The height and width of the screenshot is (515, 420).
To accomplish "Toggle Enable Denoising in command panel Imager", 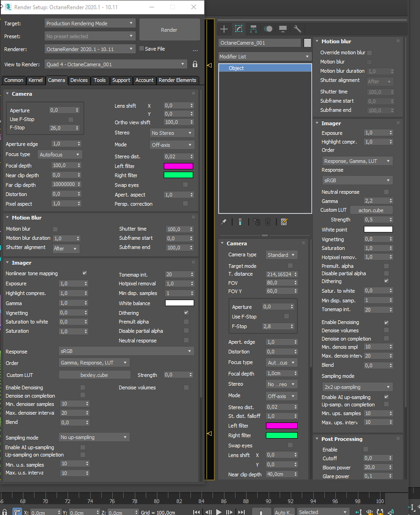I will pyautogui.click(x=386, y=322).
